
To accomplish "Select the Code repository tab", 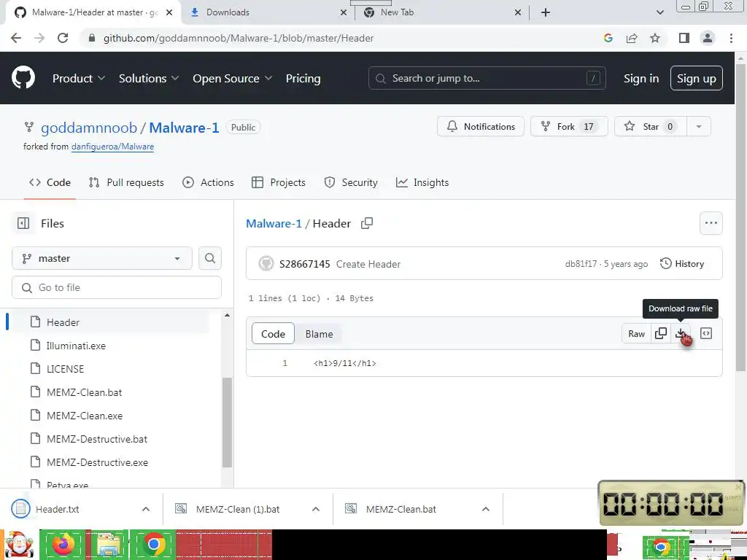I will 50,182.
